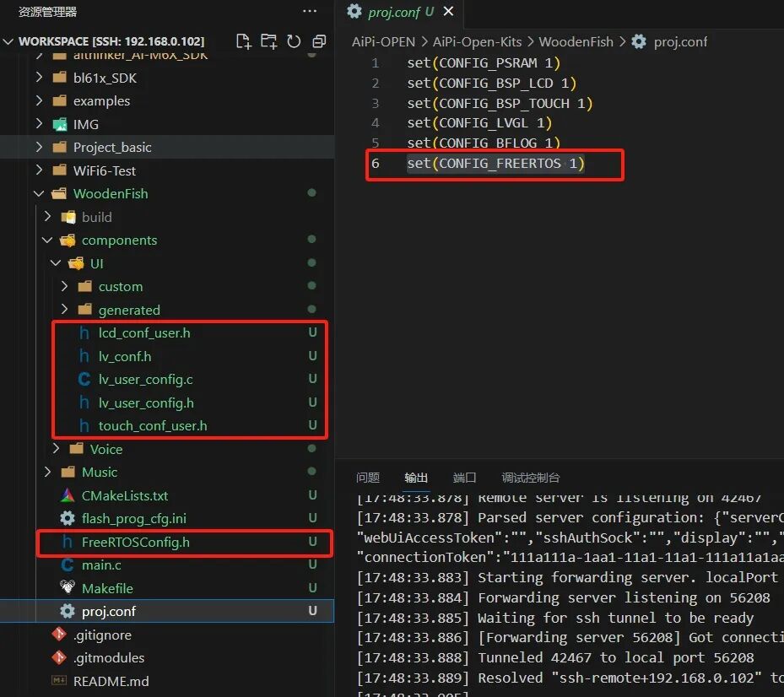Switch to the 端口 panel tab
The width and height of the screenshot is (784, 697).
(464, 478)
